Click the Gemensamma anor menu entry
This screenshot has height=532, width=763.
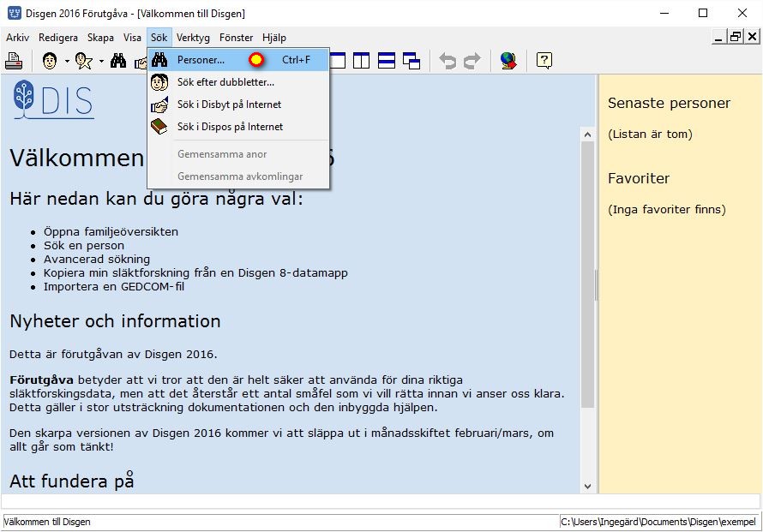coord(238,154)
